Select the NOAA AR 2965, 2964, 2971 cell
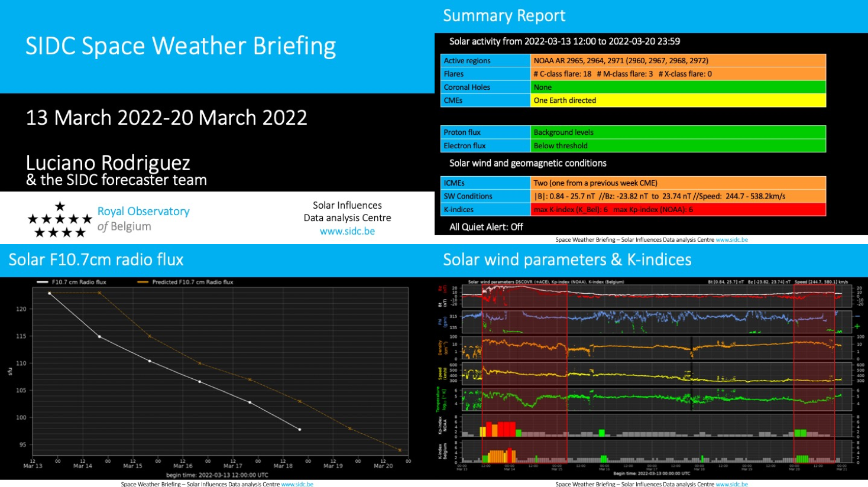The width and height of the screenshot is (868, 487). pyautogui.click(x=678, y=60)
